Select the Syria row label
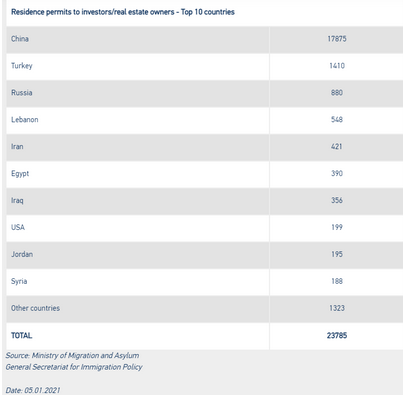 pyautogui.click(x=19, y=281)
